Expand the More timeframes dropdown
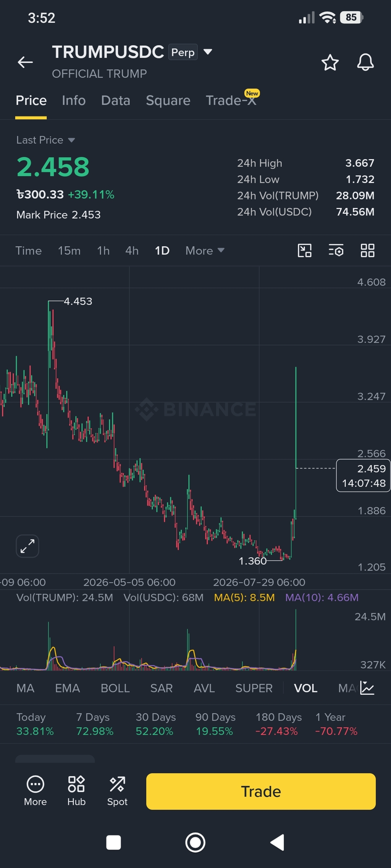 click(205, 250)
